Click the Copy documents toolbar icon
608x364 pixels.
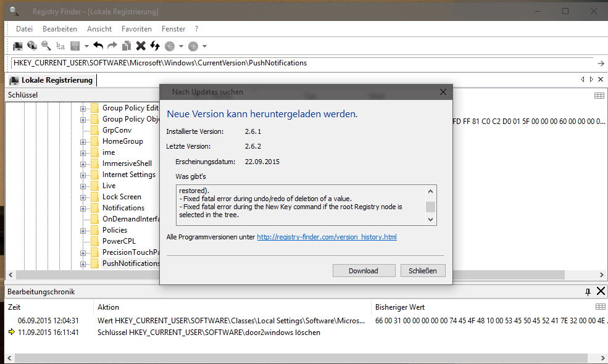pyautogui.click(x=127, y=46)
